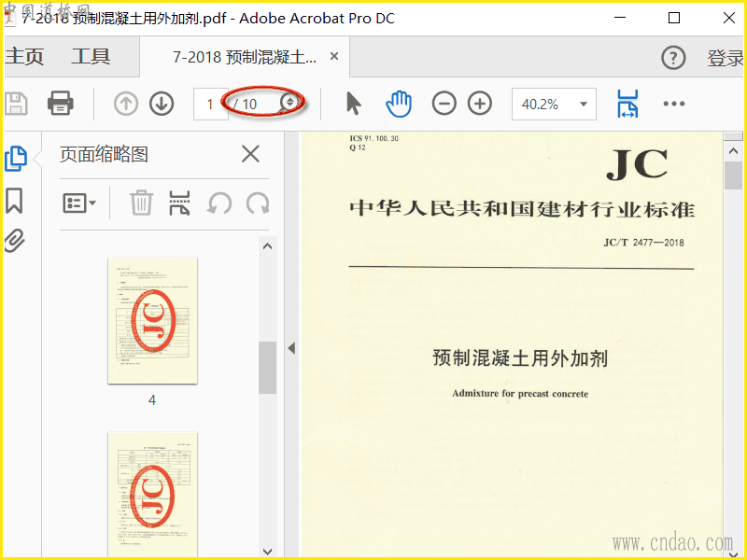This screenshot has height=560, width=747.
Task: Click thumbnails panel scroll up arrow
Action: tap(268, 246)
